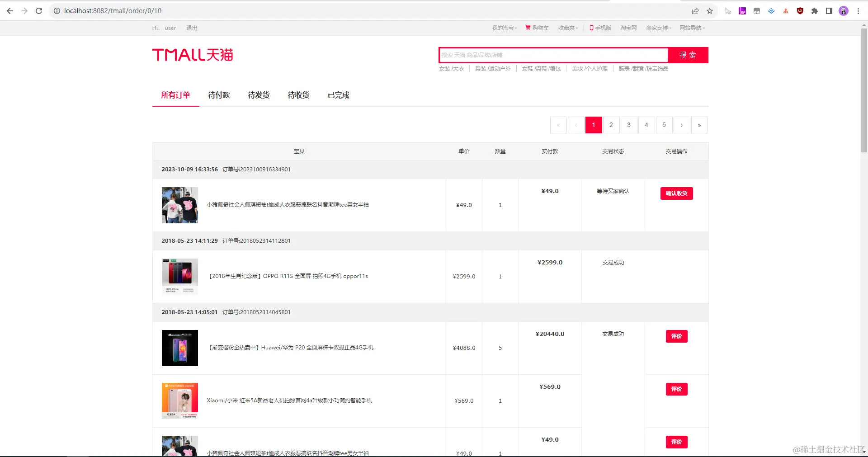Open the 手机版 mobile version link
868x457 pixels.
(600, 28)
